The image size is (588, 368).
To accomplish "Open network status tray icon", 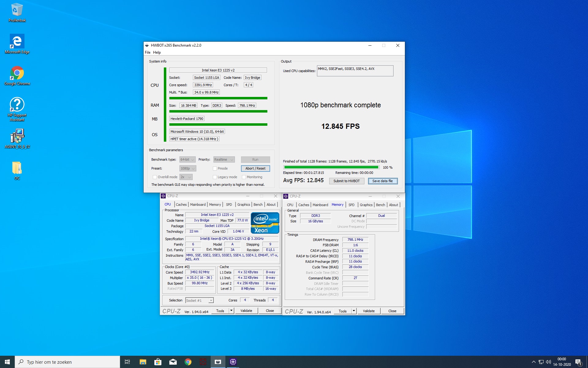I will [x=541, y=362].
